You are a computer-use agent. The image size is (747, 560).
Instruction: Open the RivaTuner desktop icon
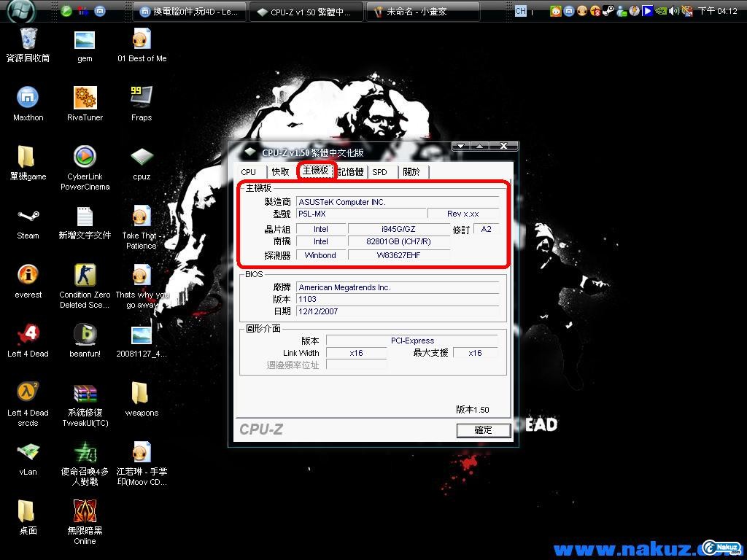click(85, 98)
